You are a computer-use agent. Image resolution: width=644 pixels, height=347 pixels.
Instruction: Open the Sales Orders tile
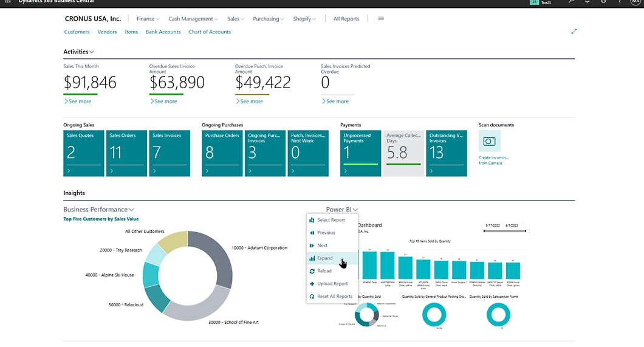(126, 153)
